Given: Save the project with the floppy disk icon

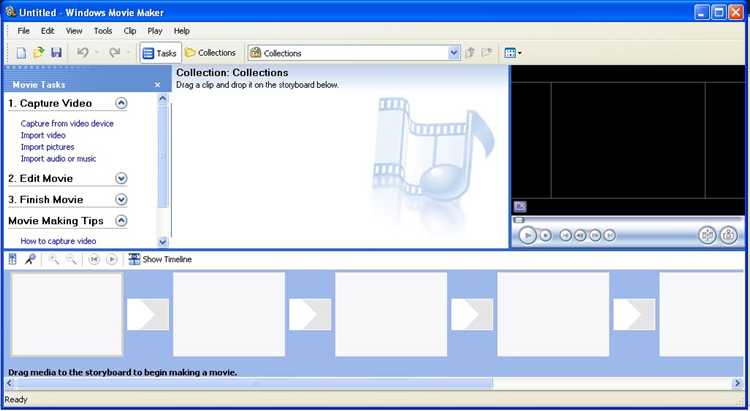Looking at the screenshot, I should (56, 53).
